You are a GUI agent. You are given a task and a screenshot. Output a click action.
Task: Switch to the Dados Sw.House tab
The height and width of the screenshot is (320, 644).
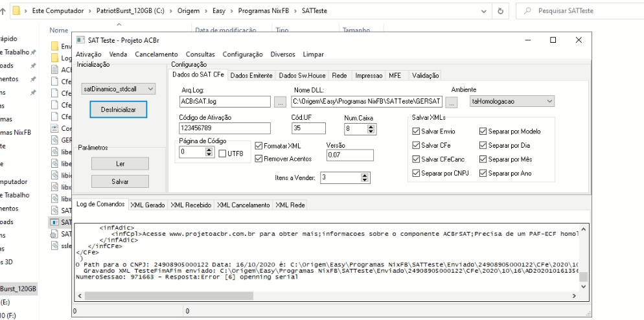tap(303, 76)
